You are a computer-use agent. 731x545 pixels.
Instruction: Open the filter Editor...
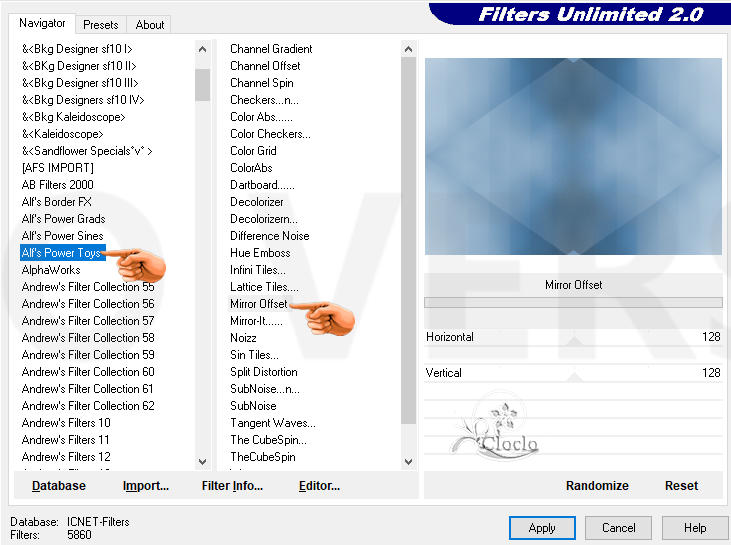pos(319,486)
